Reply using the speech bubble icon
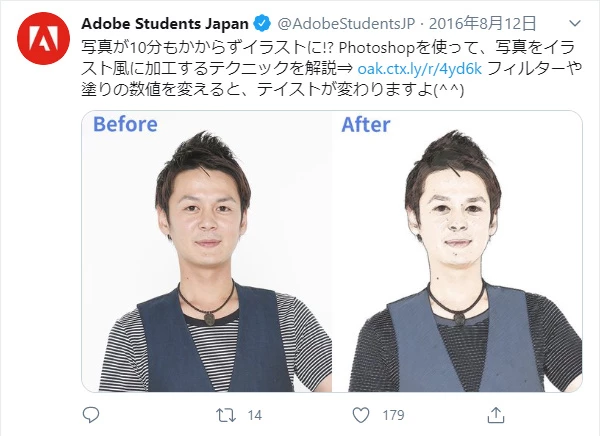This screenshot has width=600, height=436. [91, 415]
